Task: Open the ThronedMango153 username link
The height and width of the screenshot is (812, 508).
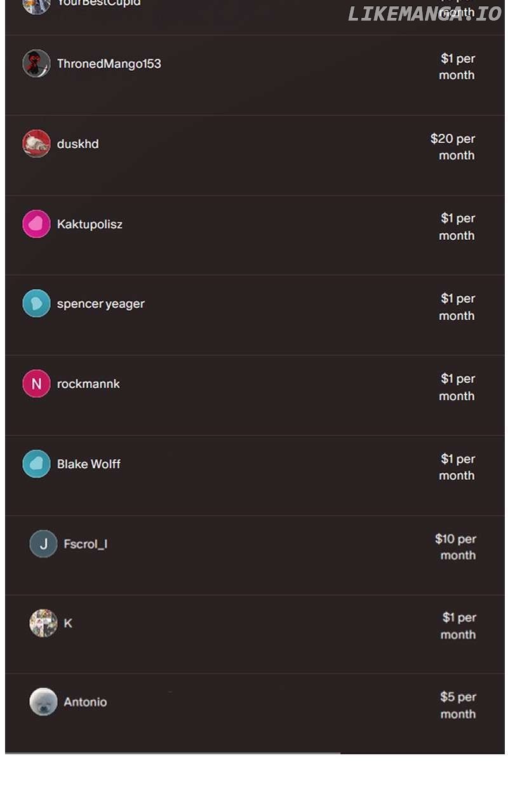Action: coord(109,63)
